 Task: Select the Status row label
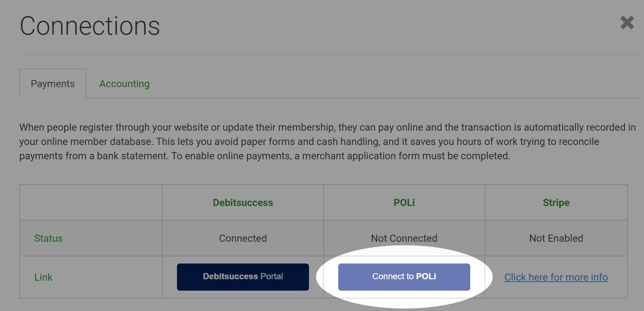click(x=49, y=238)
